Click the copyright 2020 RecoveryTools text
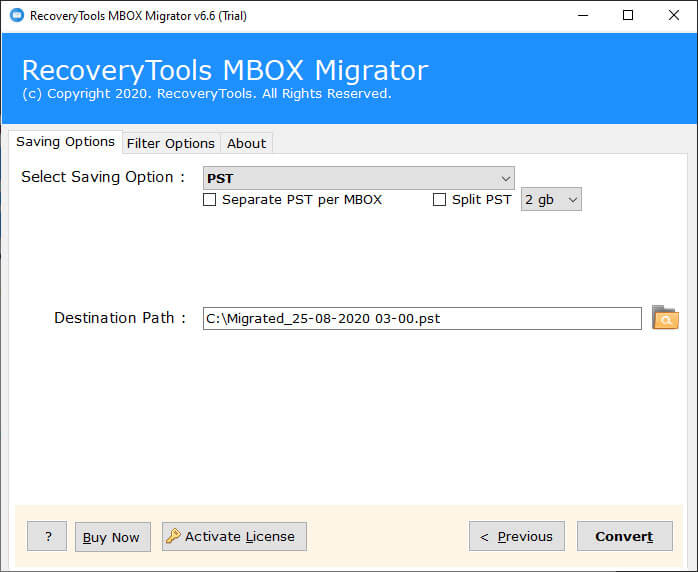The width and height of the screenshot is (698, 572). 207,93
